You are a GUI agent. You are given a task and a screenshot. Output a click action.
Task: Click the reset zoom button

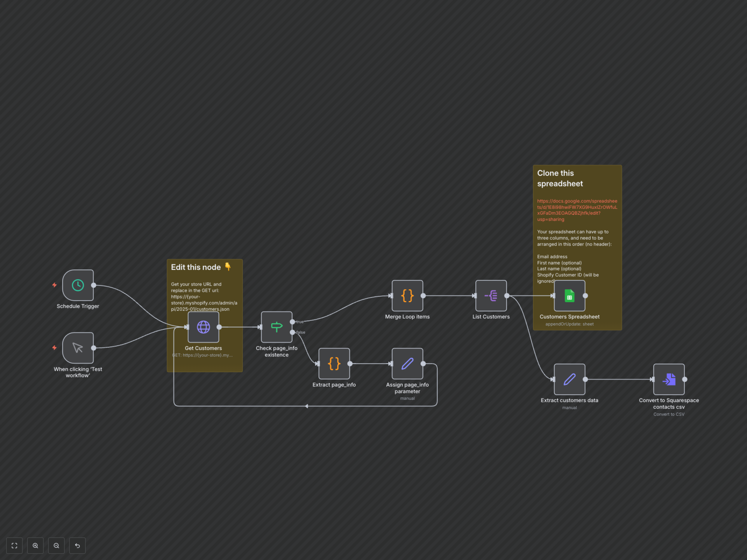pos(77,545)
